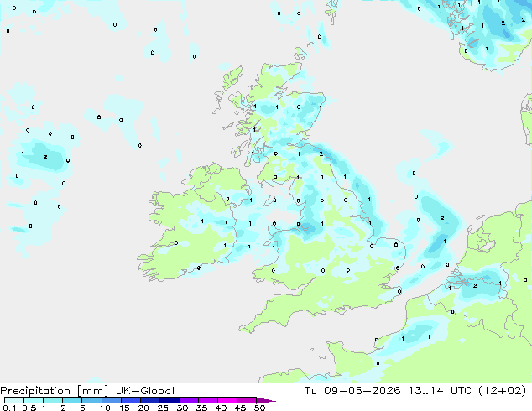Screen dimensions: 532x411
Task: Pick the 10–15 mm blue legend swatch
Action: pos(111,400)
